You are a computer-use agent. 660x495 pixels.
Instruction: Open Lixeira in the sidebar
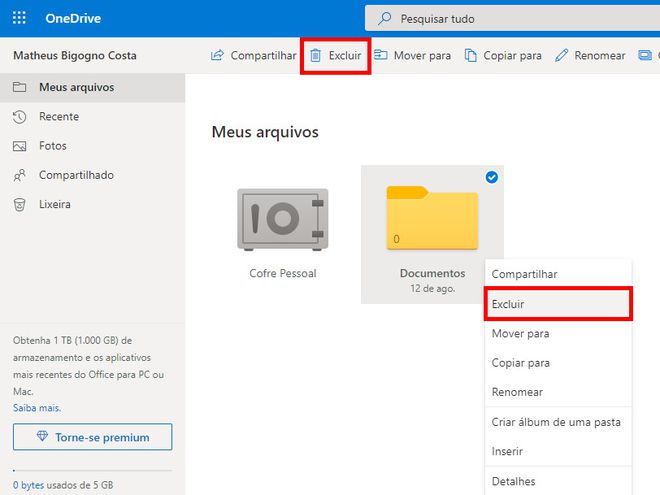93,204
